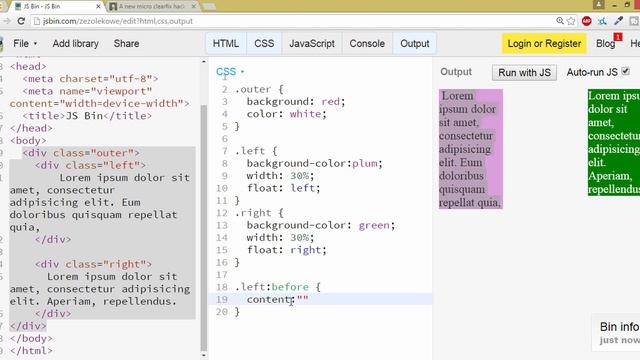The height and width of the screenshot is (360, 640).
Task: Reload the page with the refresh icon
Action: tap(21, 21)
